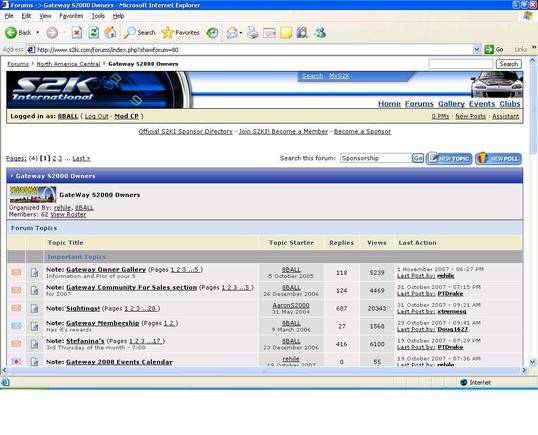
Task: Open the Mail icon in toolbar
Action: 232,33
